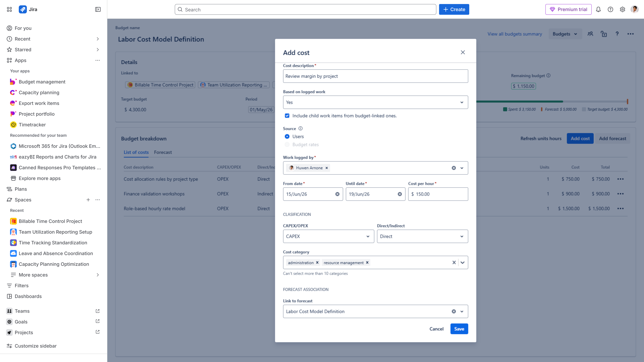Viewport: 644px width, 362px height.
Task: Click the Jira logo
Action: click(x=28, y=9)
